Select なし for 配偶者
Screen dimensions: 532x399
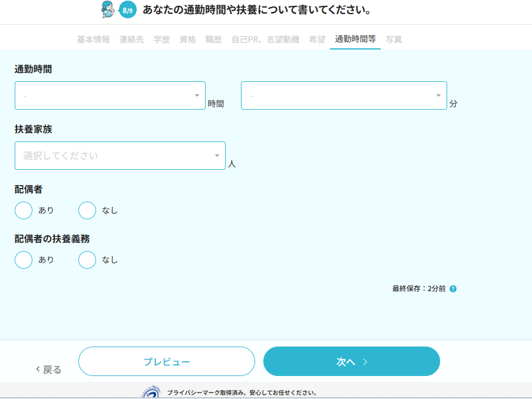pyautogui.click(x=87, y=210)
